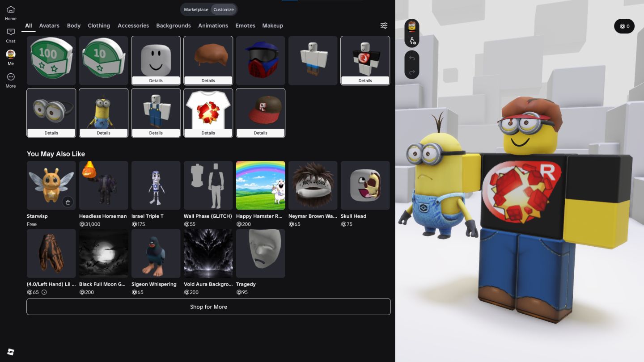Click the Black Full Moon title
This screenshot has width=644, height=362.
(102, 284)
